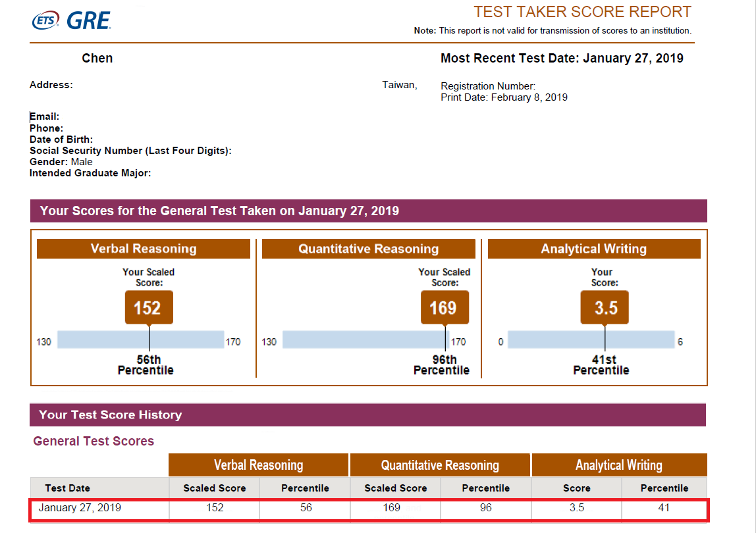Click the 169 scaled score badge
Viewport: 756px width, 533px height.
(445, 307)
